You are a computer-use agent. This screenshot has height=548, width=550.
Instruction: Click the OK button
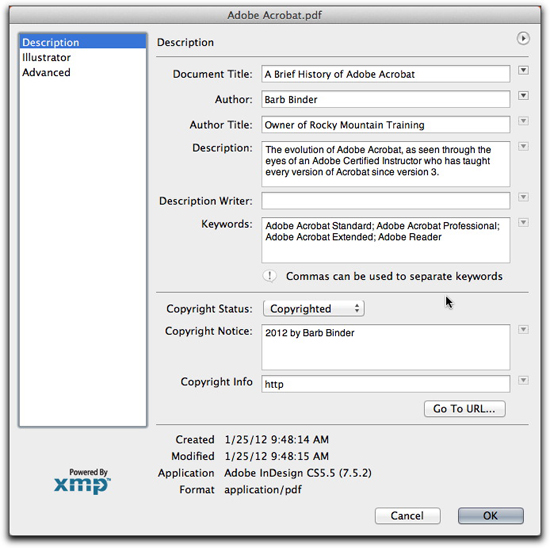coord(490,516)
